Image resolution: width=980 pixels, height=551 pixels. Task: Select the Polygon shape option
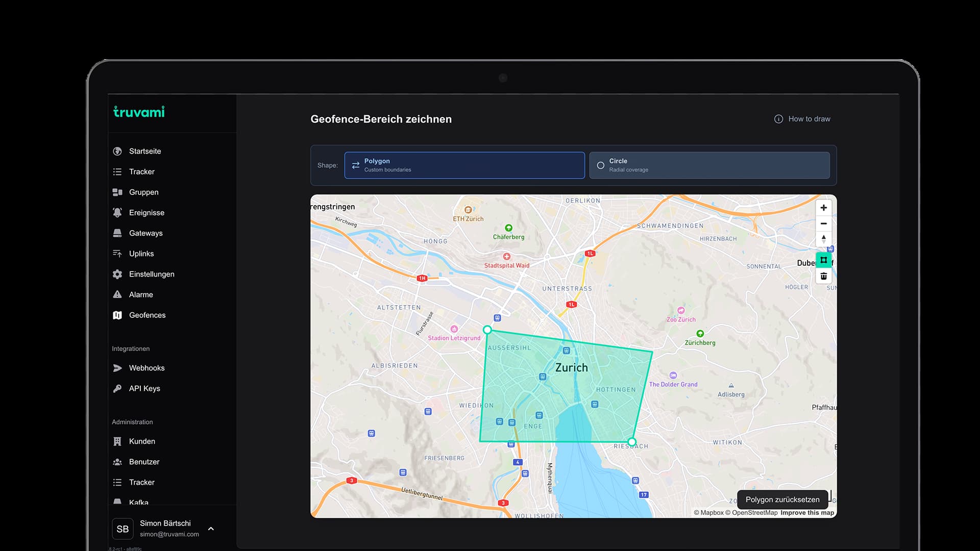[464, 165]
